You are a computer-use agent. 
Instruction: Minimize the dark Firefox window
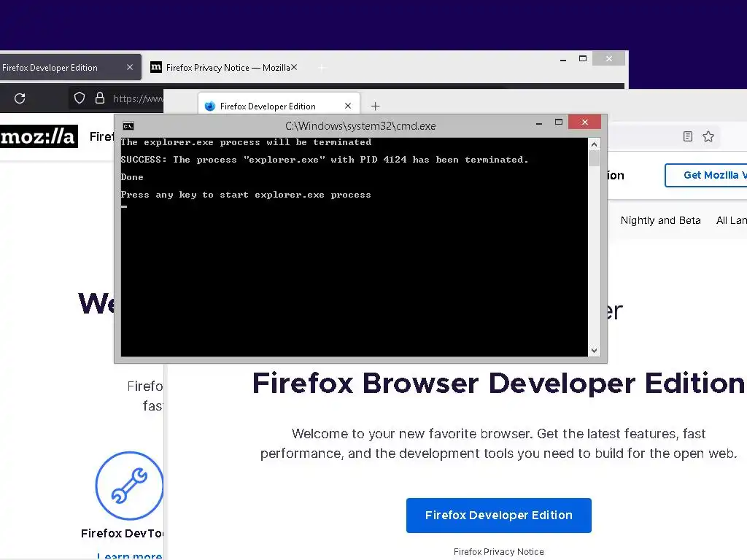tap(563, 59)
